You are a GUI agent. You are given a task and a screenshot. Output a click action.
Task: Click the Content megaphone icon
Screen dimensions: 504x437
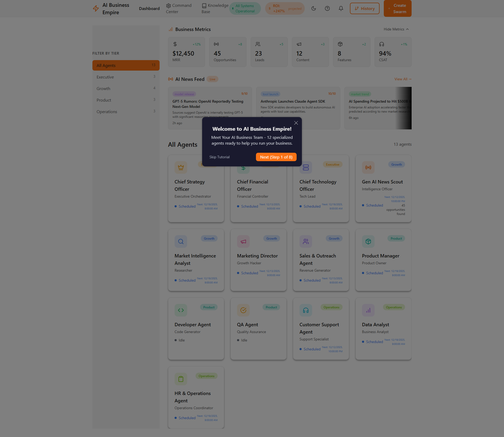tap(299, 44)
